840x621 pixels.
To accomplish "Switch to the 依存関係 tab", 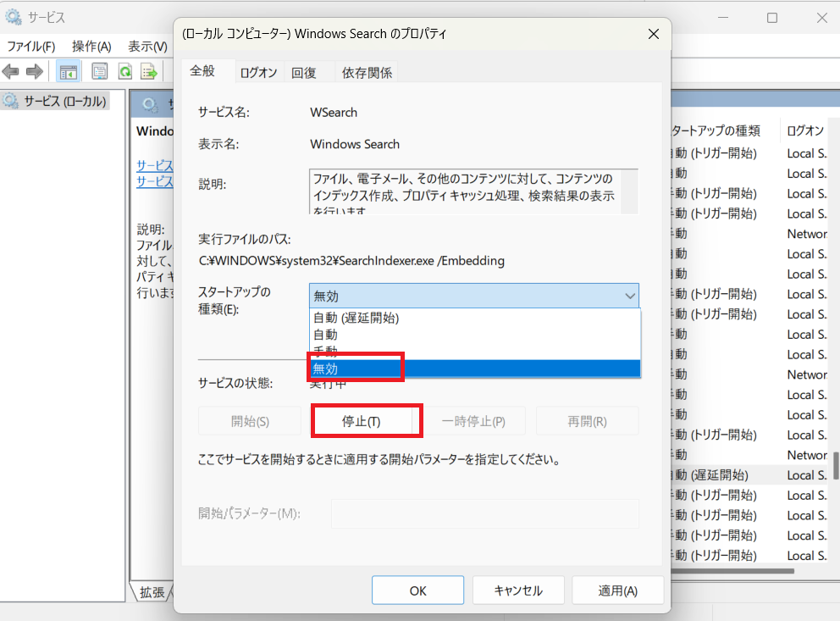I will (367, 72).
